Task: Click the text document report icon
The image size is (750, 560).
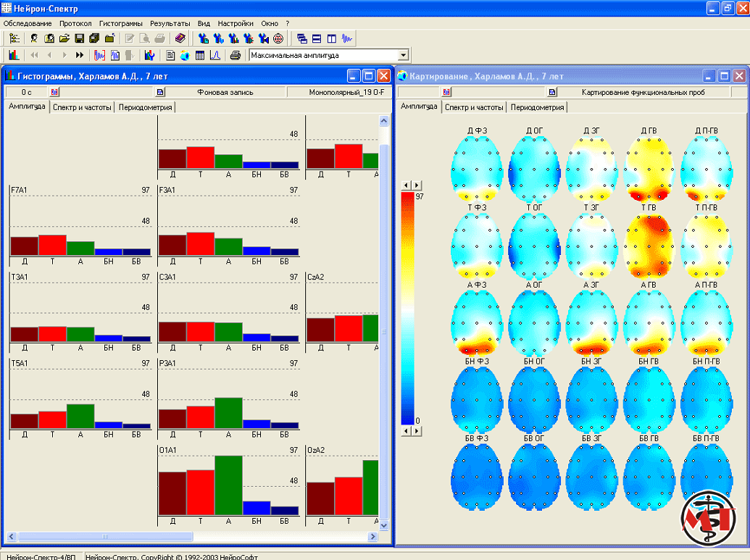Action: coord(170,55)
